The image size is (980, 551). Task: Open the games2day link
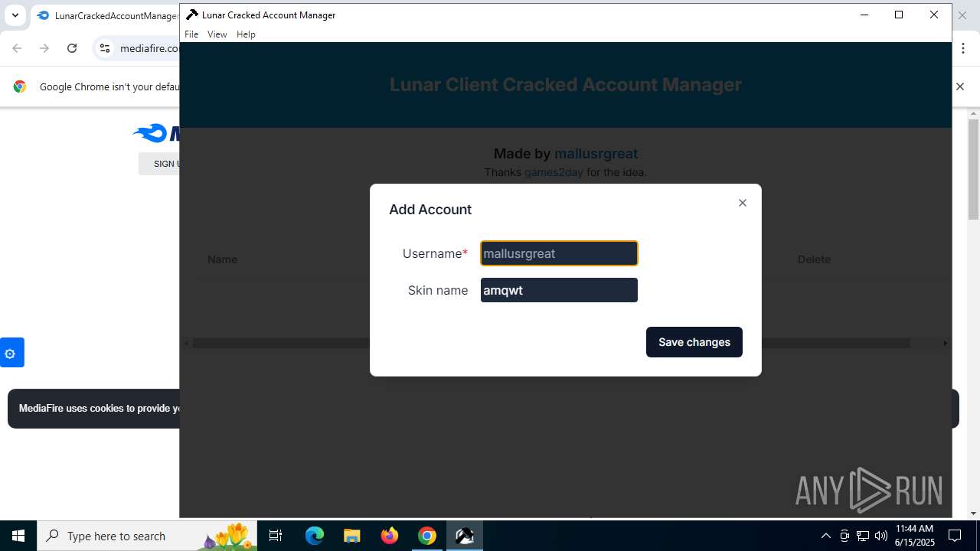coord(554,172)
